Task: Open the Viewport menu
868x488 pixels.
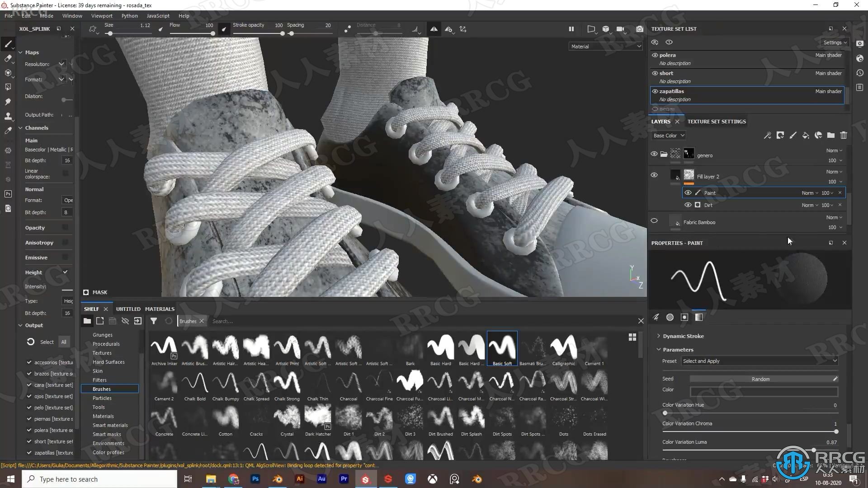Action: tap(102, 16)
